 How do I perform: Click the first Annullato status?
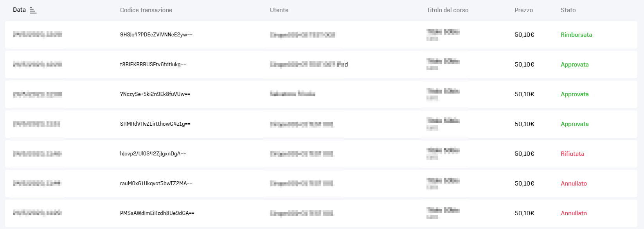coord(574,184)
